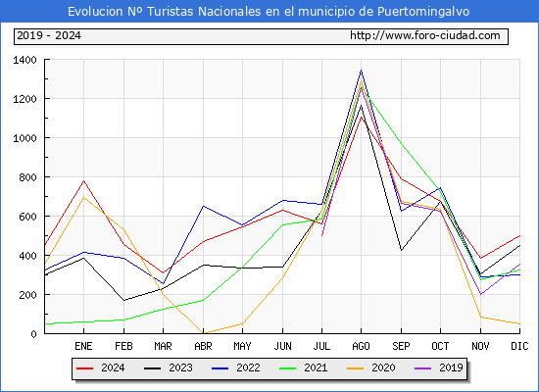Click the 0 y-axis value
Image resolution: width=539 pixels, height=392 pixels.
click(33, 334)
